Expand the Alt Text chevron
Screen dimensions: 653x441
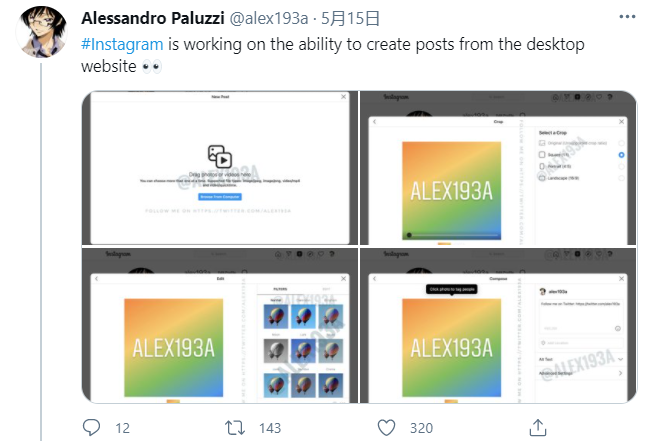tap(621, 359)
